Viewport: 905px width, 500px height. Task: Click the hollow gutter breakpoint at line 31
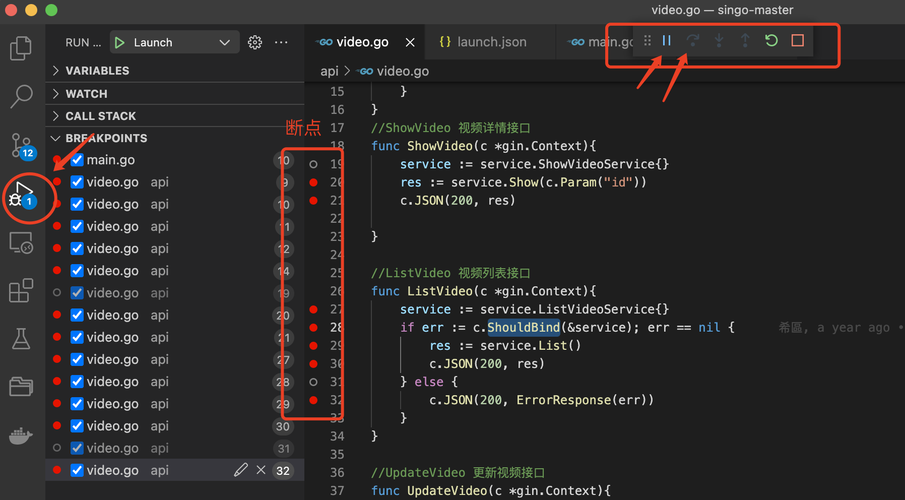pyautogui.click(x=313, y=382)
